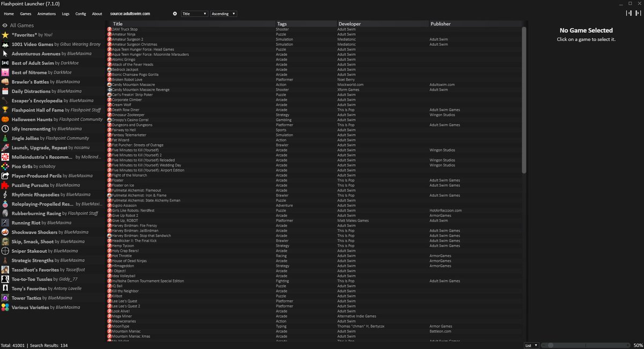Viewport: 644px width, 349px height.
Task: Click the Best of Adult Swim [as] icon
Action: 5,63
